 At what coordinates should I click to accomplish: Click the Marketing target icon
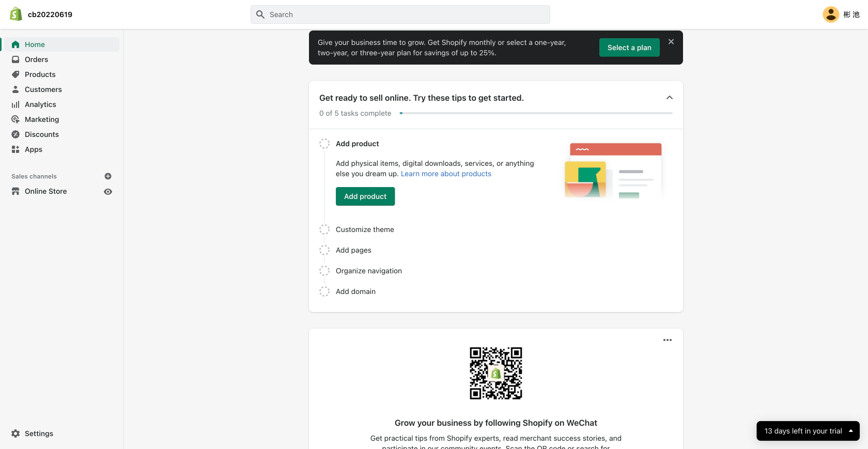click(x=16, y=119)
